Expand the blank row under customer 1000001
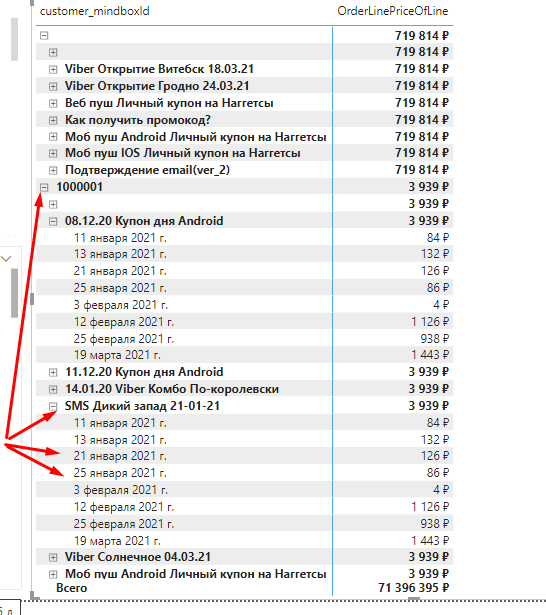 pos(53,204)
